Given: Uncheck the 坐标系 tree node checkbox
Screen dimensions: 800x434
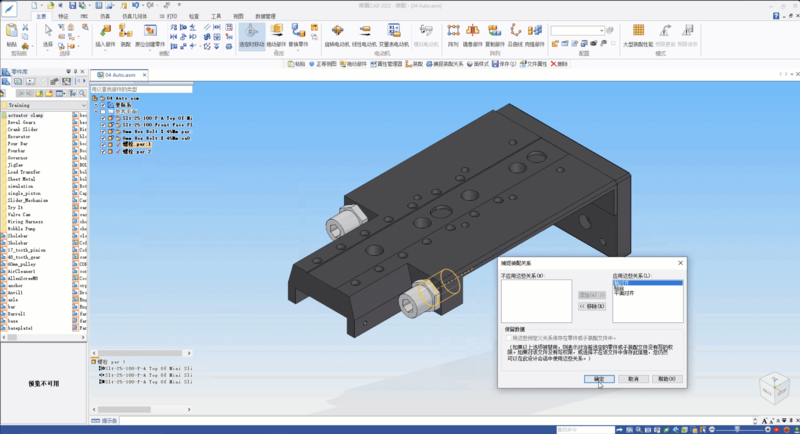Looking at the screenshot, I should coord(102,104).
